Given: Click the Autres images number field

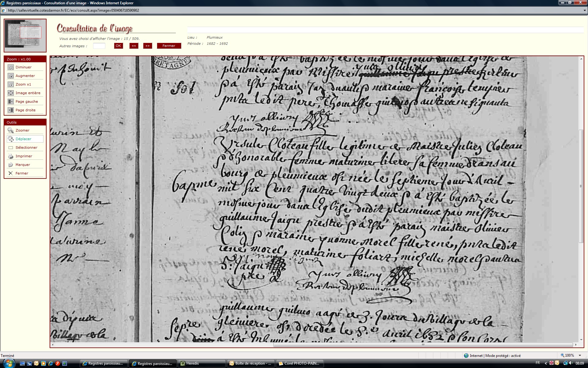Looking at the screenshot, I should click(x=99, y=46).
